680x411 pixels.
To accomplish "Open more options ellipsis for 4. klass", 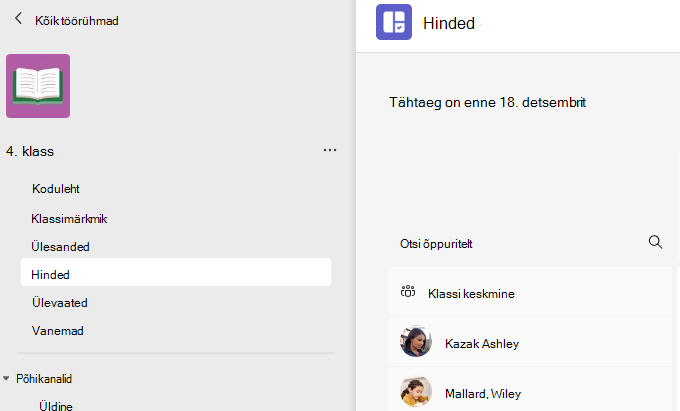I will pyautogui.click(x=330, y=150).
